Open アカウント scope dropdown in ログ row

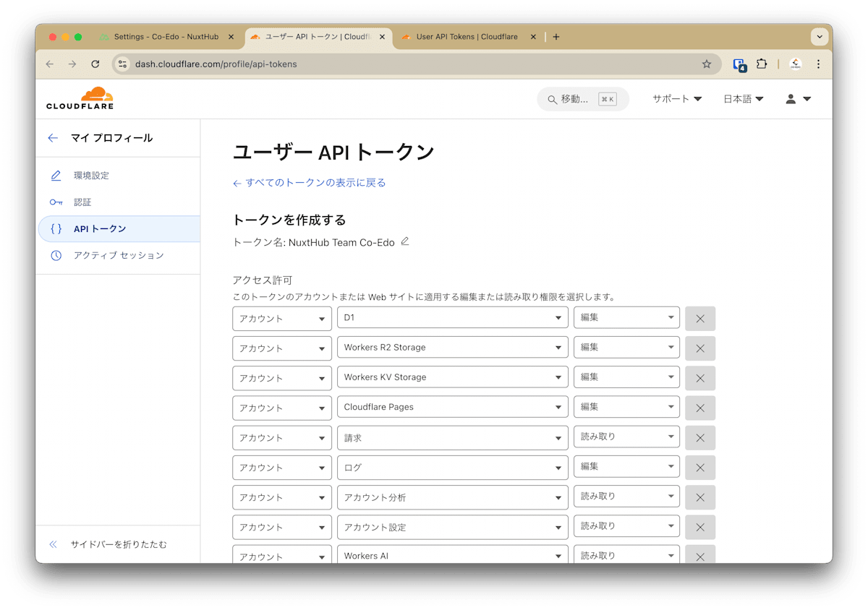pos(282,467)
